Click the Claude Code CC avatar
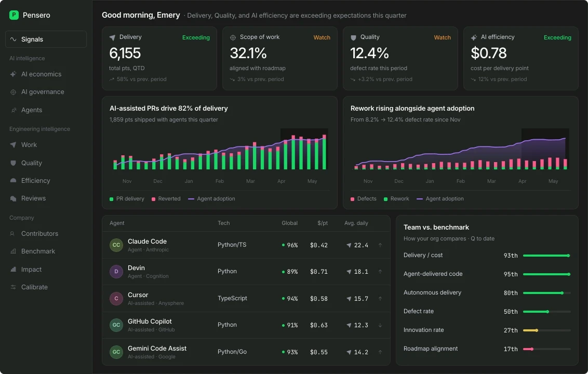The width and height of the screenshot is (588, 374). pos(116,245)
